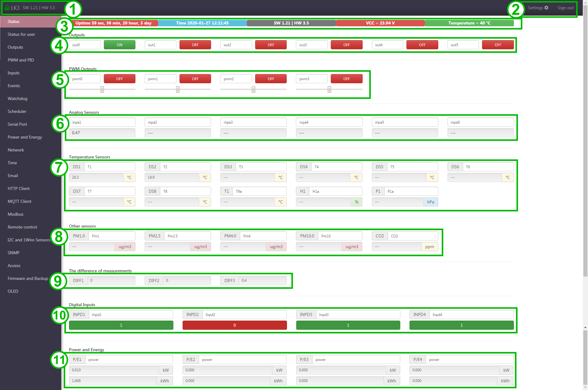Image resolution: width=588 pixels, height=390 pixels.
Task: Click INPD1 green status bar showing 1
Action: pos(121,325)
